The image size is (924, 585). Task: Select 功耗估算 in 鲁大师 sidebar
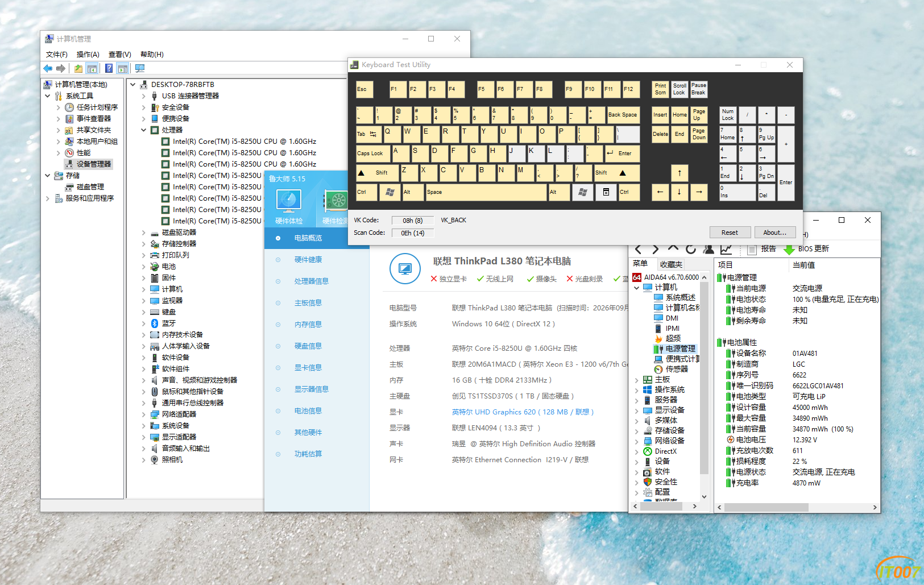(317, 454)
